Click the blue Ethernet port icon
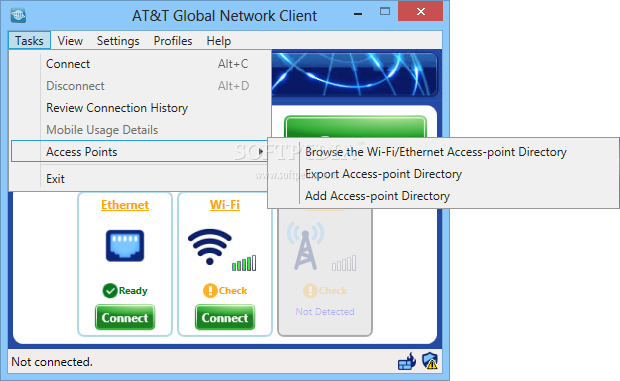The height and width of the screenshot is (381, 620). point(125,245)
